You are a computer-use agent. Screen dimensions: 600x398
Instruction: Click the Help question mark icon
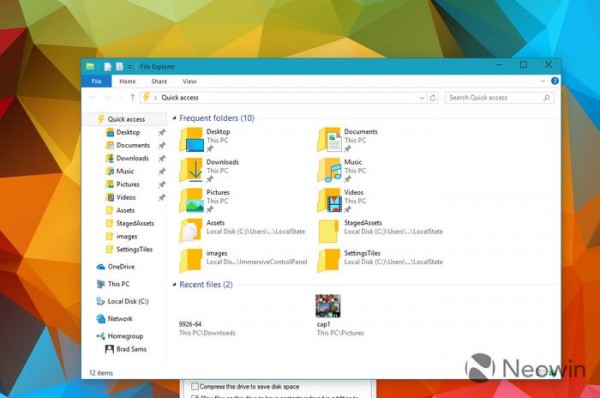coord(554,81)
